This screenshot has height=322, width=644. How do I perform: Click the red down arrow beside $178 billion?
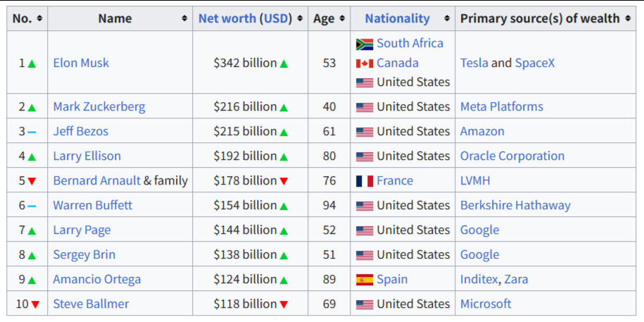(x=284, y=181)
